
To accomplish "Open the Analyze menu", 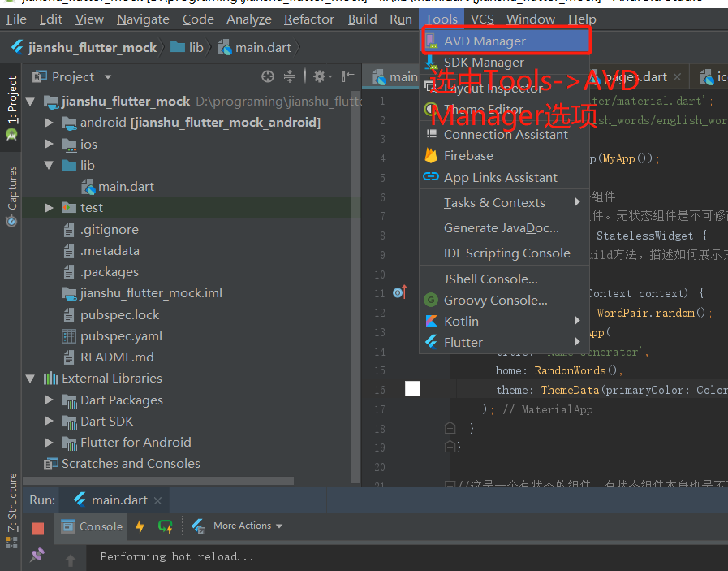I will point(249,19).
